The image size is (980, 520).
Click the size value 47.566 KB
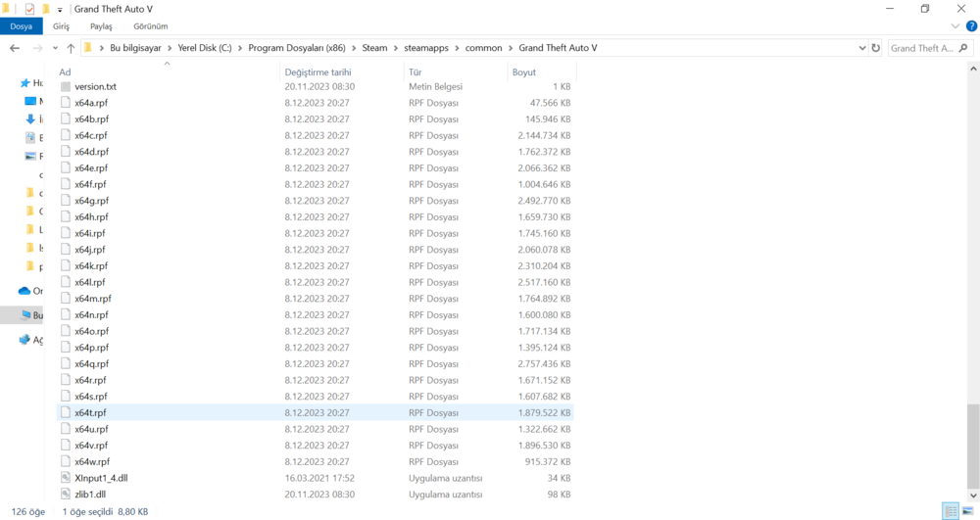[550, 103]
